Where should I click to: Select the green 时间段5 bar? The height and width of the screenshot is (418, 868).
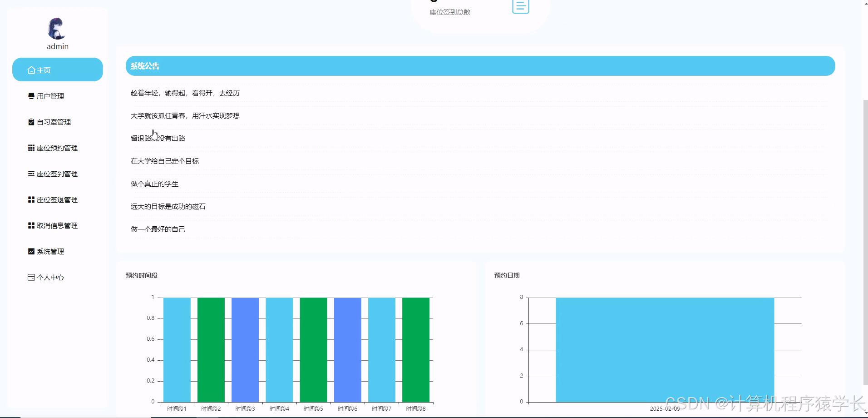coord(314,350)
